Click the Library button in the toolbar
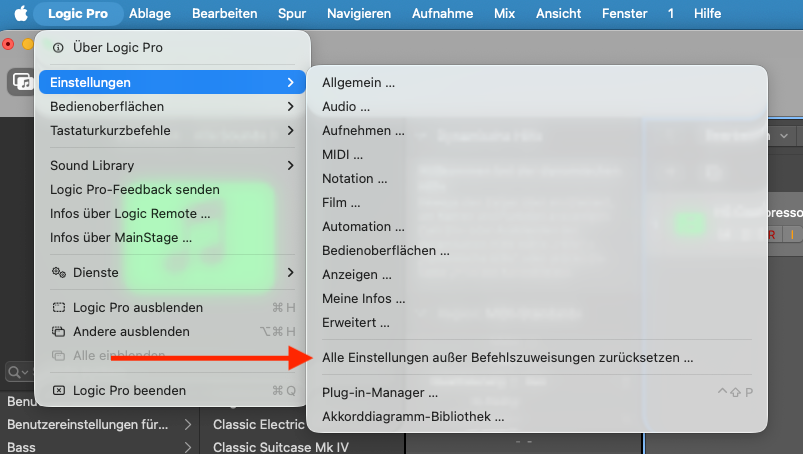Image resolution: width=803 pixels, height=454 pixels. (22, 82)
